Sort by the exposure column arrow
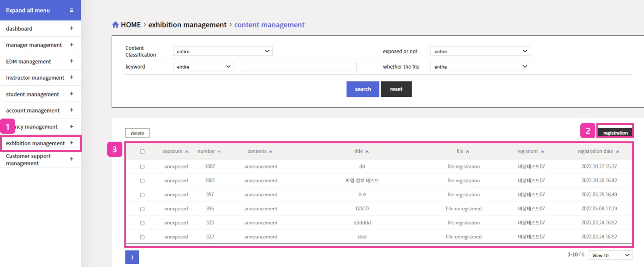 (187, 152)
